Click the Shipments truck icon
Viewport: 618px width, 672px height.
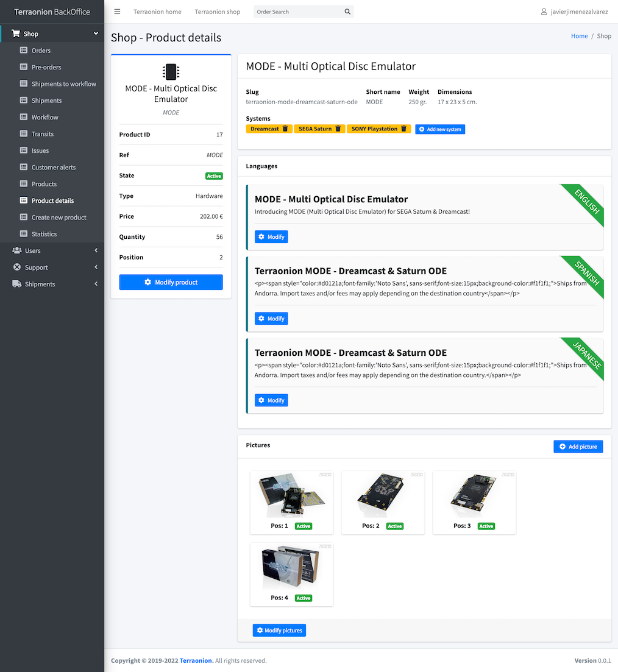click(16, 284)
